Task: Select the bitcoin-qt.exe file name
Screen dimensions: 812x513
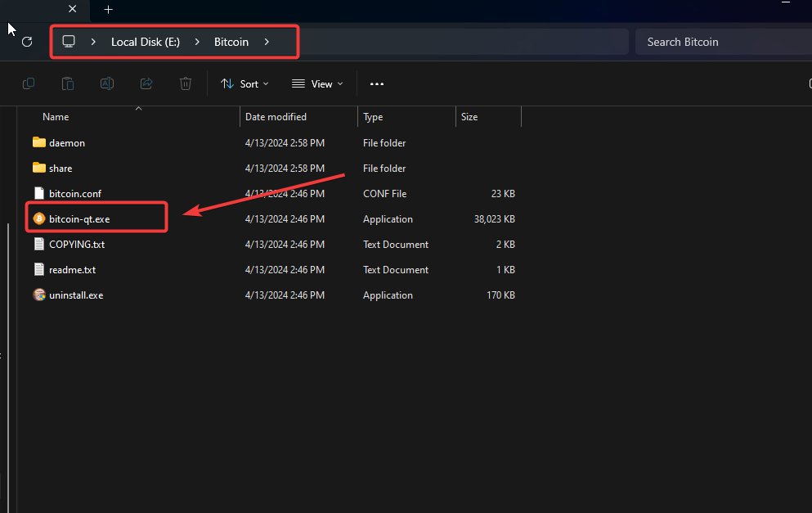Action: (79, 219)
